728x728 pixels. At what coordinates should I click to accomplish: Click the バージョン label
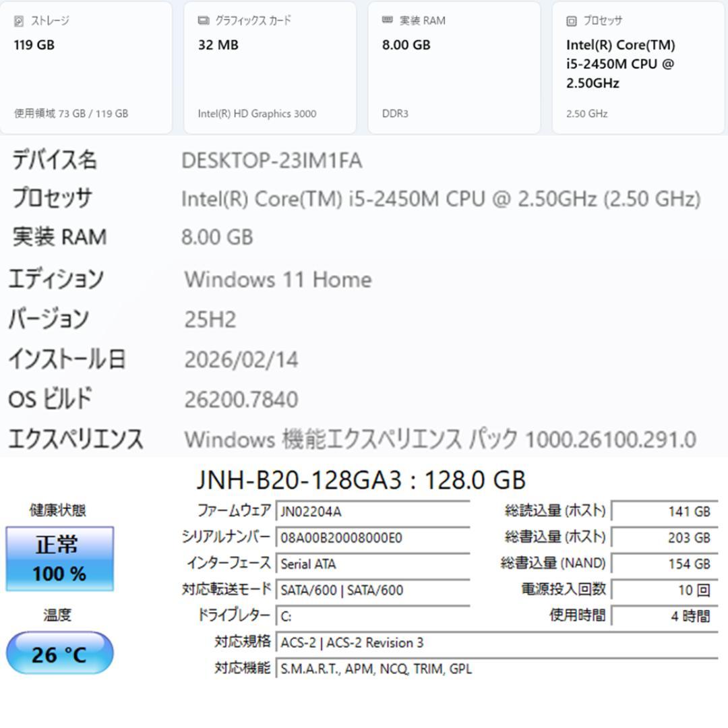click(49, 319)
